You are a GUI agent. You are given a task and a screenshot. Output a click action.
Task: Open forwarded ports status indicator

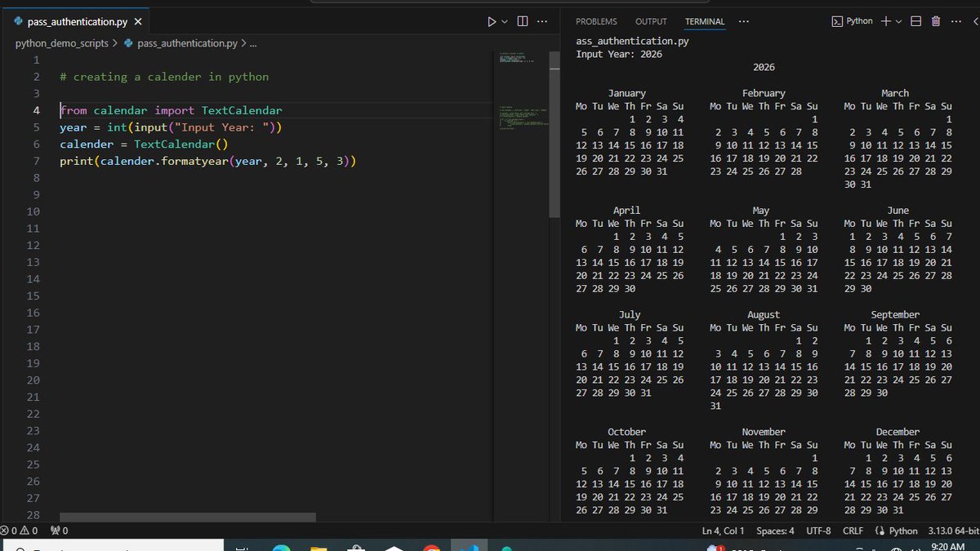pos(59,531)
